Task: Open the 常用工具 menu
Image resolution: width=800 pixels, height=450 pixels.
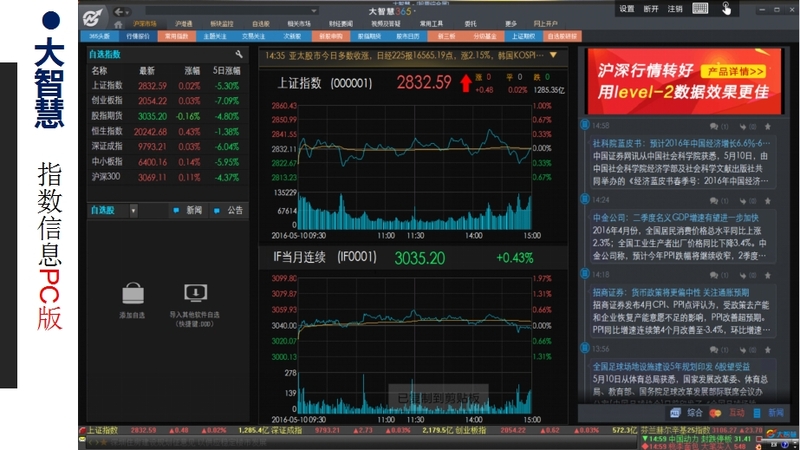Action: (x=431, y=23)
